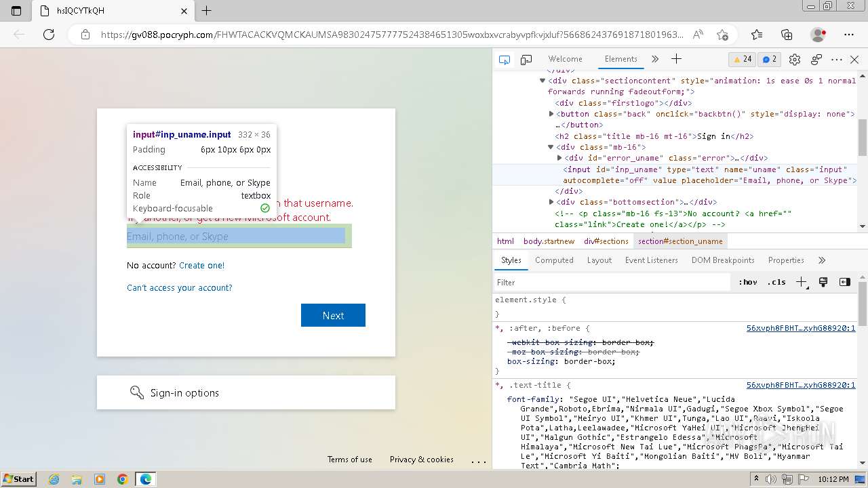Open Chrome from the taskbar
Image resolution: width=868 pixels, height=488 pixels.
[122, 479]
